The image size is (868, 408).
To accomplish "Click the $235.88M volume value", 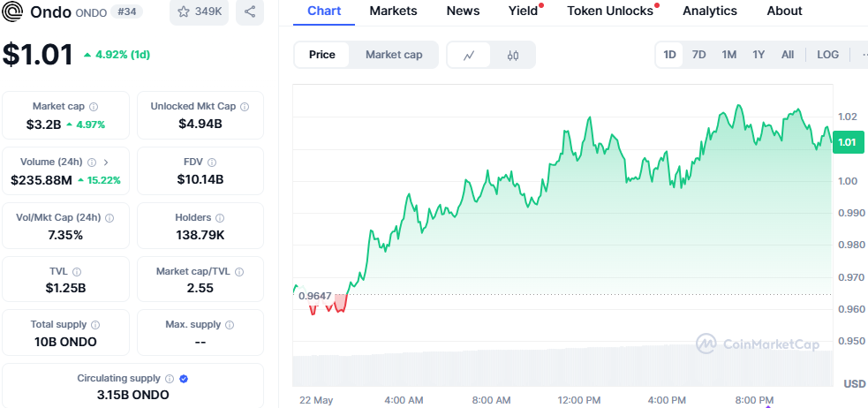I will pos(42,180).
